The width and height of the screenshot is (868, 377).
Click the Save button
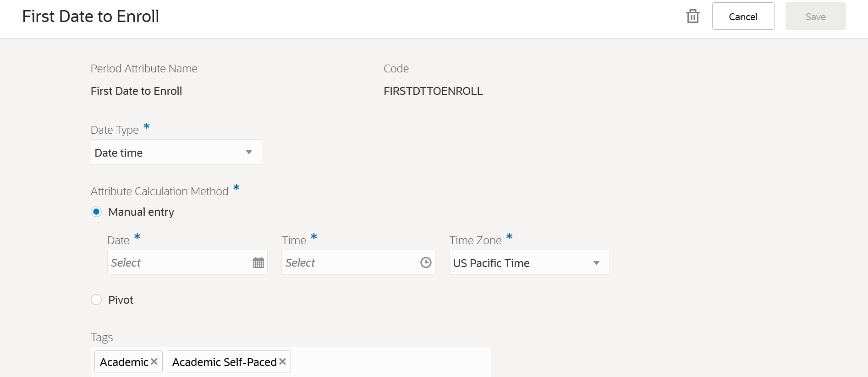coord(815,16)
